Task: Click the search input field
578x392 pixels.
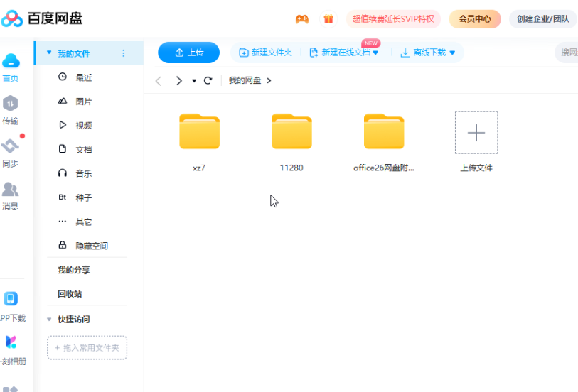Action: (x=567, y=53)
